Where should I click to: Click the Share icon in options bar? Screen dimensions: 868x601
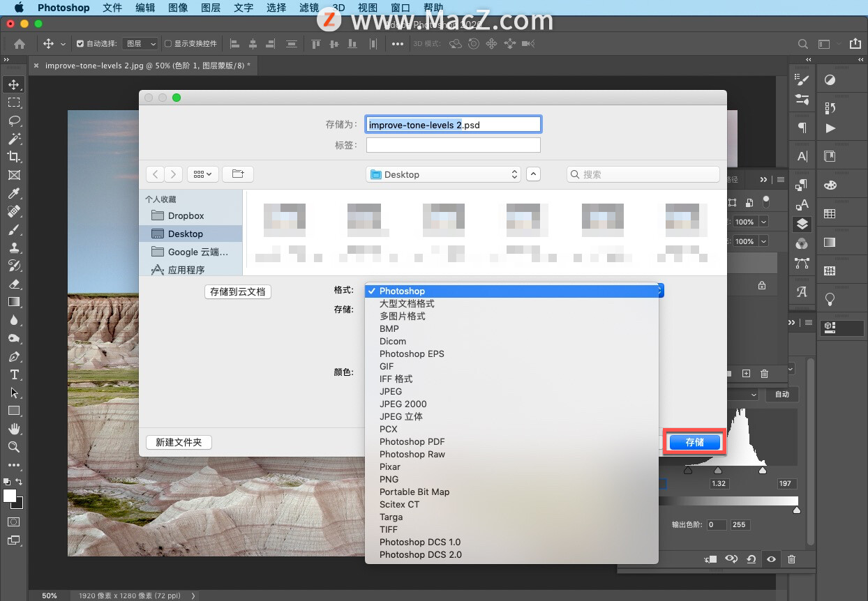855,43
